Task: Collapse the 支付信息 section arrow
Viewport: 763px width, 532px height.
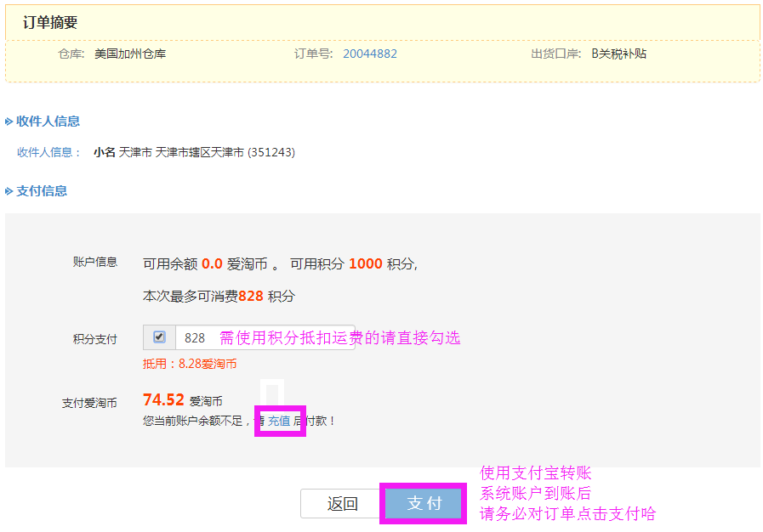Action: (9, 191)
